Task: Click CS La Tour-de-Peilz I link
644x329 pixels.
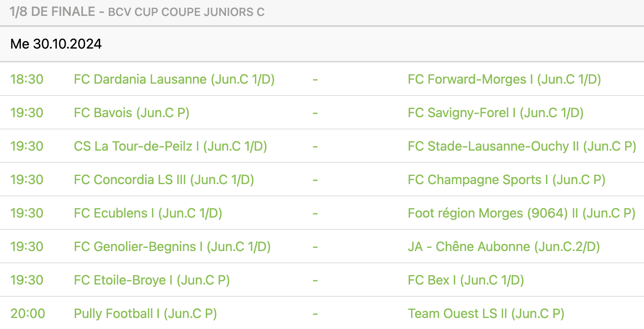Action: tap(170, 146)
